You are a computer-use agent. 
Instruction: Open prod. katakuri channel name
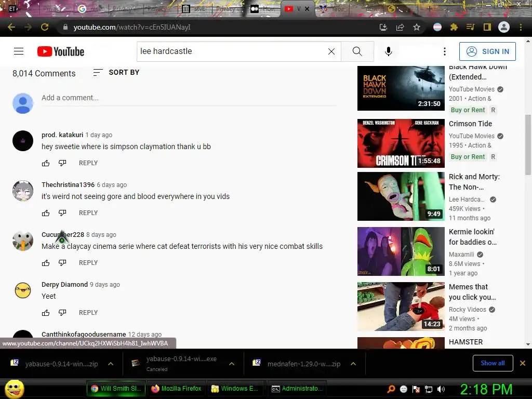[x=62, y=135]
